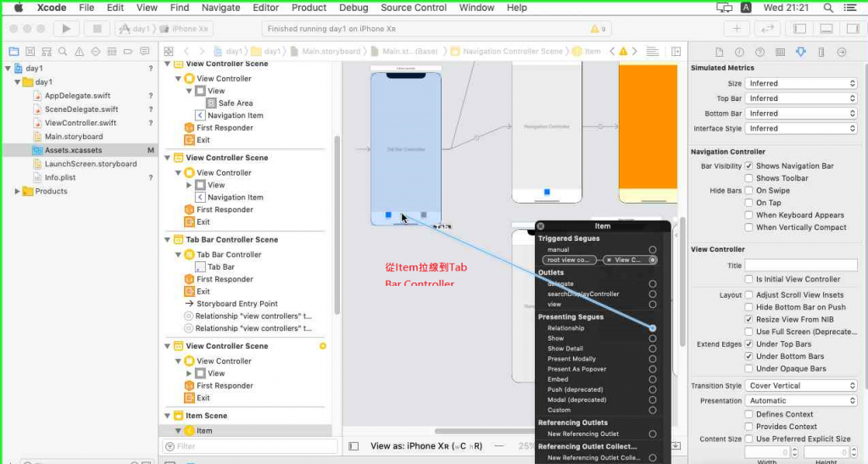Add an editor with the jump bar button
868x464 pixels.
pyautogui.click(x=676, y=52)
